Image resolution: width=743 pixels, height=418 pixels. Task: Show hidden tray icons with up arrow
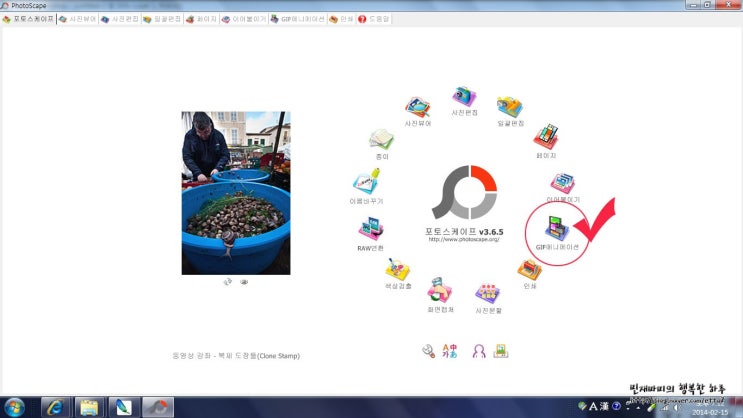tap(638, 408)
